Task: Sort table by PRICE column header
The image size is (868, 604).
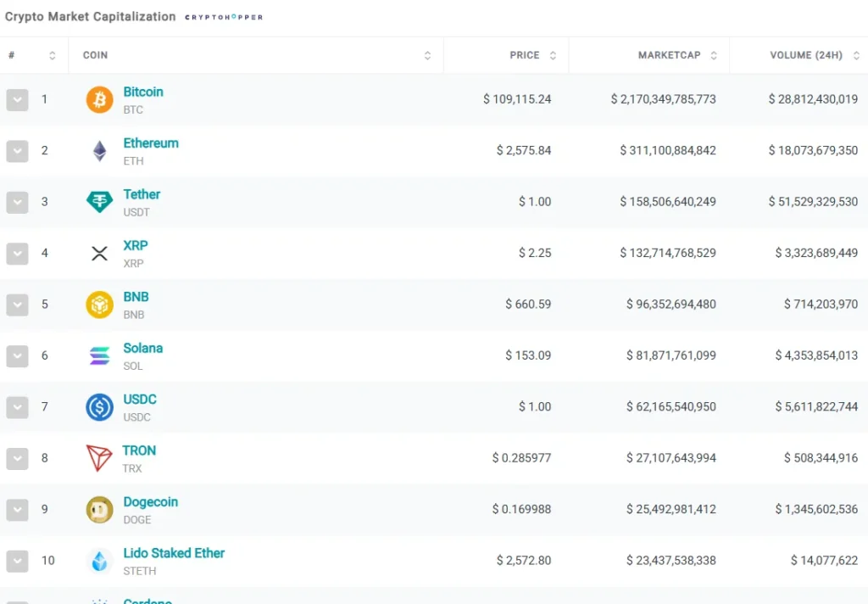Action: click(525, 55)
